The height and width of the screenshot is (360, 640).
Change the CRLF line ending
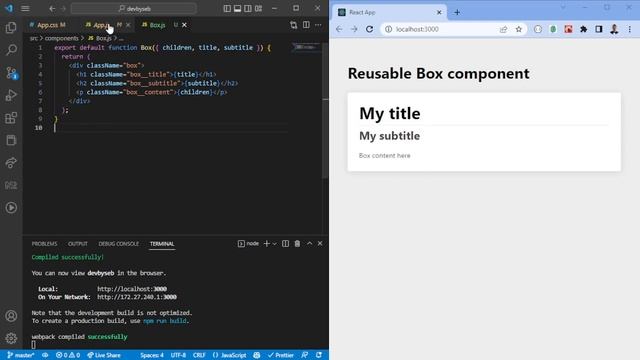(199, 355)
